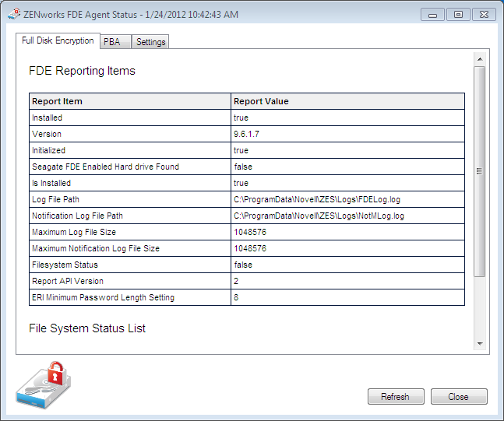The width and height of the screenshot is (504, 421).
Task: Click the vertical scrollbar thumb
Action: pyautogui.click(x=480, y=171)
